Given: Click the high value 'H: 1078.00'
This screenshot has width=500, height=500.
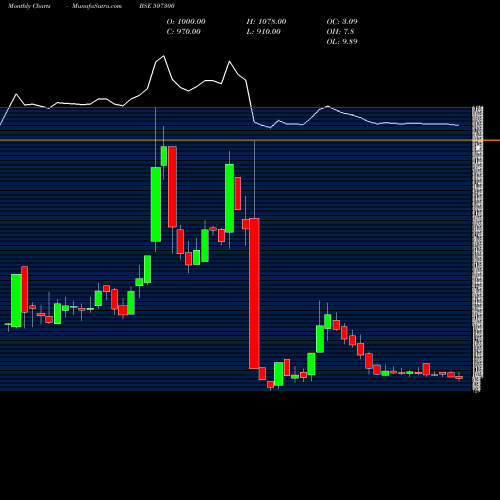Looking at the screenshot, I should (x=266, y=22).
